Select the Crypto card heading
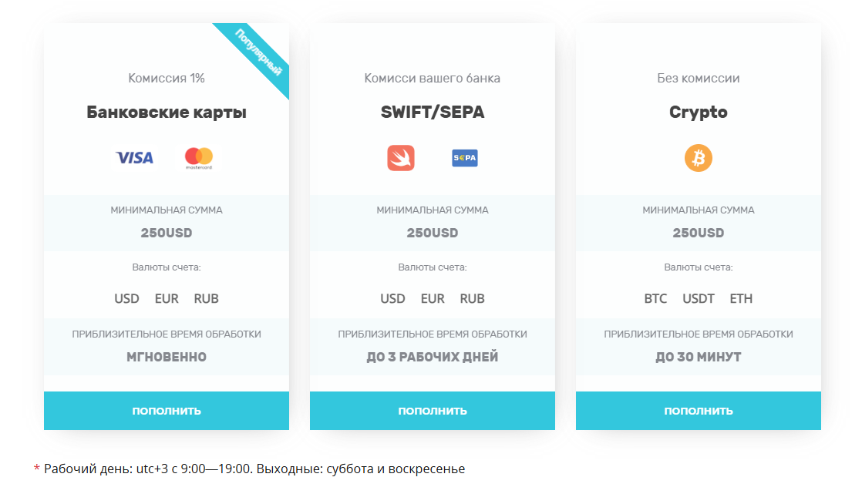This screenshot has width=862, height=504. [699, 113]
